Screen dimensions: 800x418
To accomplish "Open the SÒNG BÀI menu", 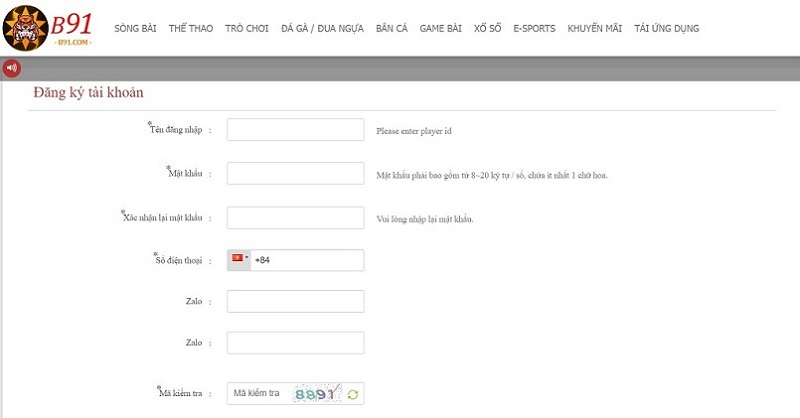I will 135,29.
